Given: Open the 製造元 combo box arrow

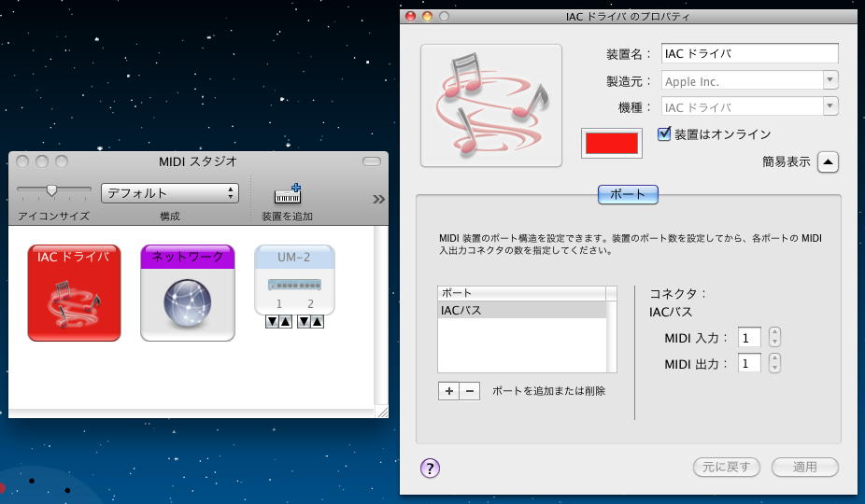Looking at the screenshot, I should 830,80.
